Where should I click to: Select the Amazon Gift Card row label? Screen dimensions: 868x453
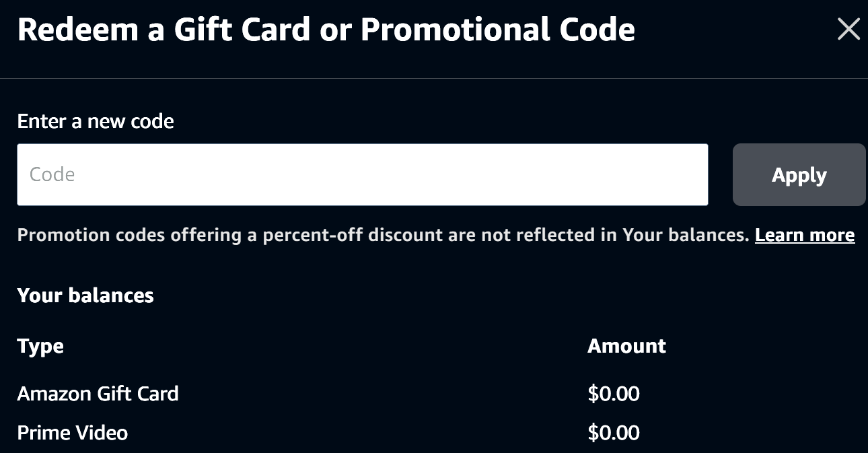click(x=98, y=393)
